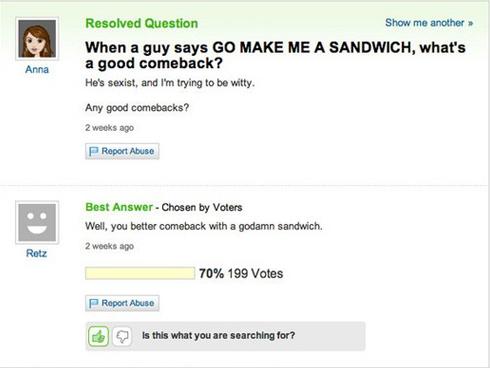Report abuse on Anna's question

(x=122, y=151)
